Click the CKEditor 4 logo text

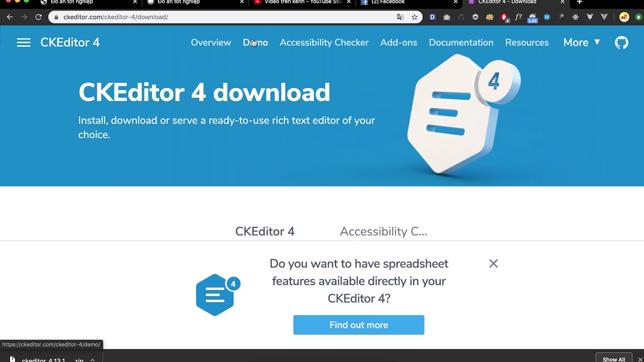click(70, 43)
